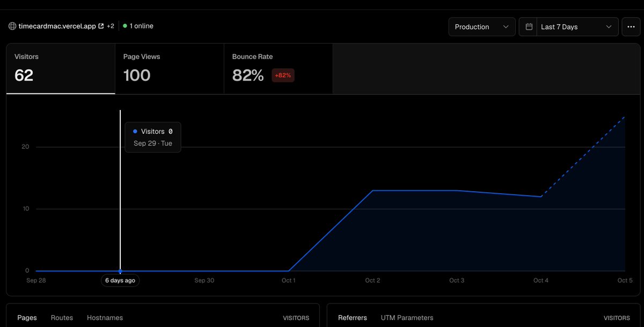Click the 62 visitors count
Image resolution: width=644 pixels, height=327 pixels.
pyautogui.click(x=24, y=75)
